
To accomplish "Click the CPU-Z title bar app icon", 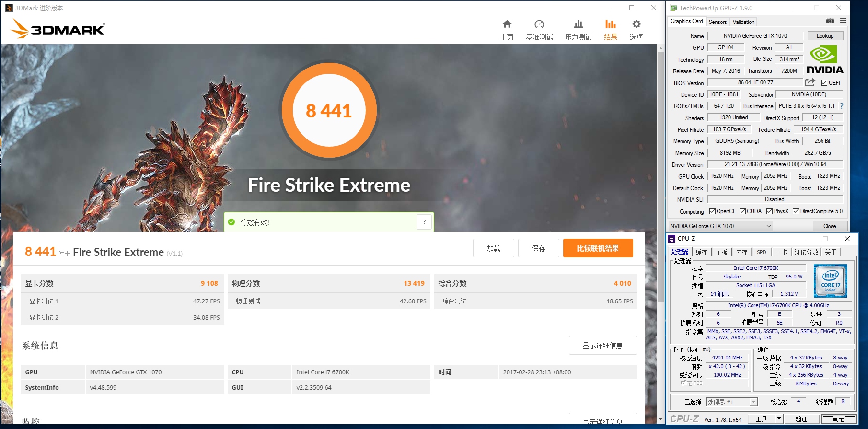I will click(671, 239).
